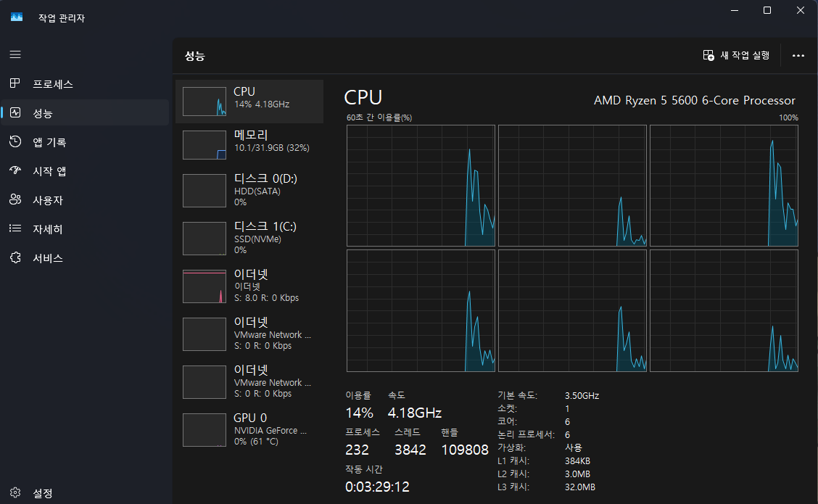Click uptime value 0:03:29:12
This screenshot has height=504, width=818.
(377, 487)
